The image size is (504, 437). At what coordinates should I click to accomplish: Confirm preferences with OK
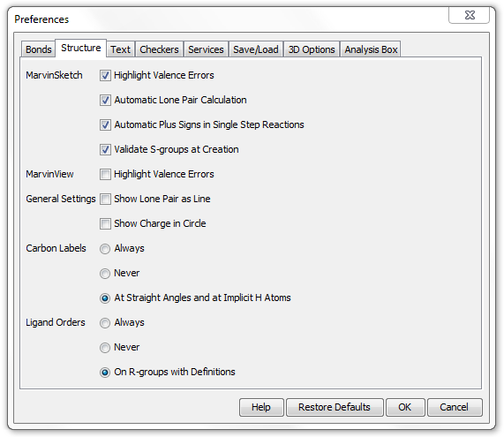coord(405,407)
